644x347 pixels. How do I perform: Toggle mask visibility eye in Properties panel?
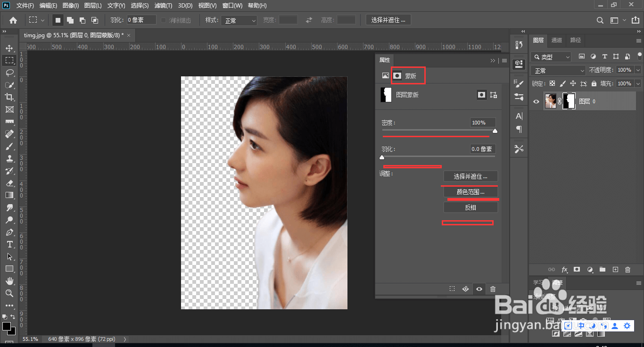point(479,289)
